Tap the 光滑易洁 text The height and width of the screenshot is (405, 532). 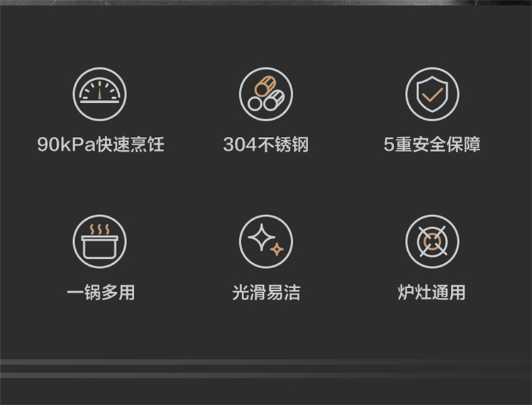(266, 292)
